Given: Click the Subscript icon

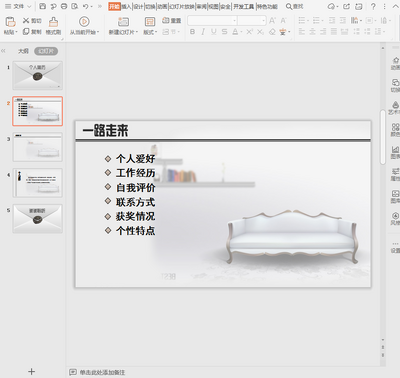Looking at the screenshot, I should tap(260, 32).
